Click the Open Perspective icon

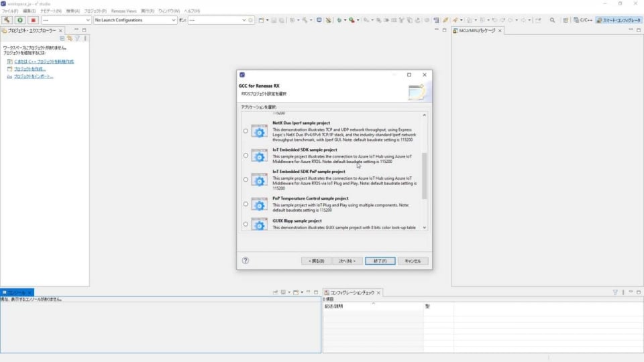point(566,20)
